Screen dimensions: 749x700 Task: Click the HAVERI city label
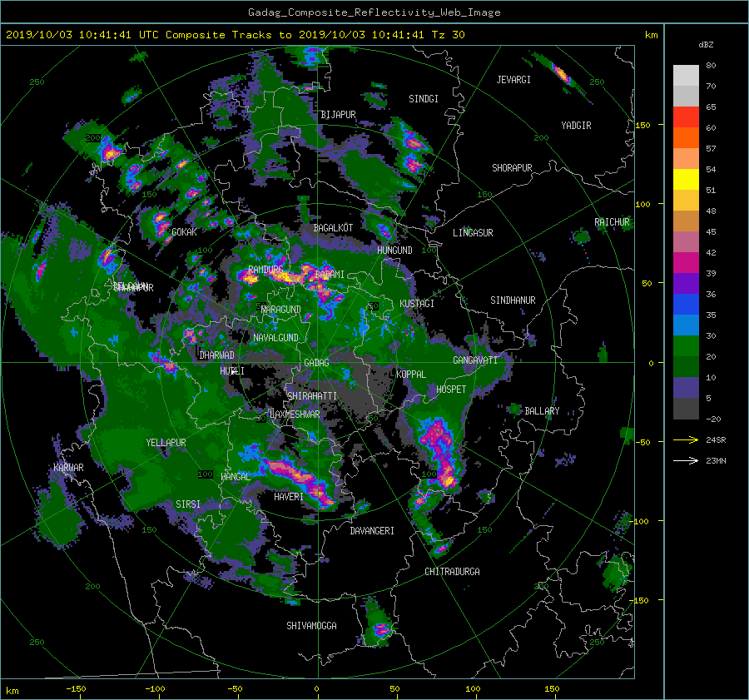[289, 497]
